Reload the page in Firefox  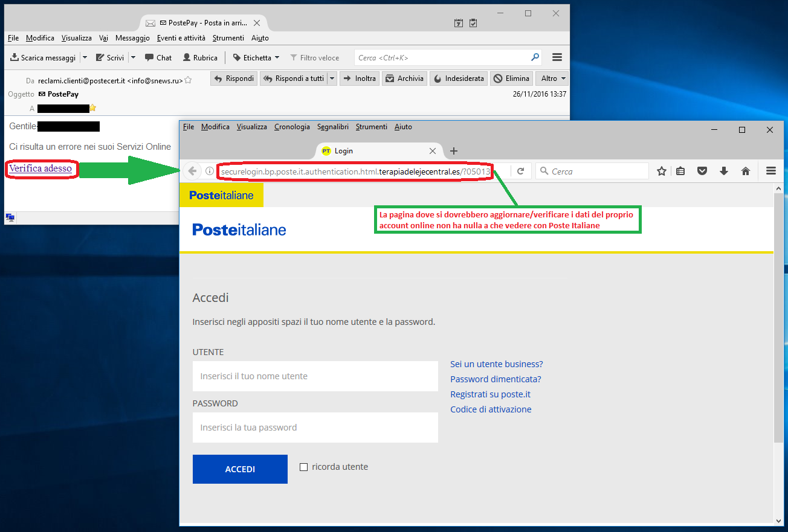pyautogui.click(x=520, y=171)
